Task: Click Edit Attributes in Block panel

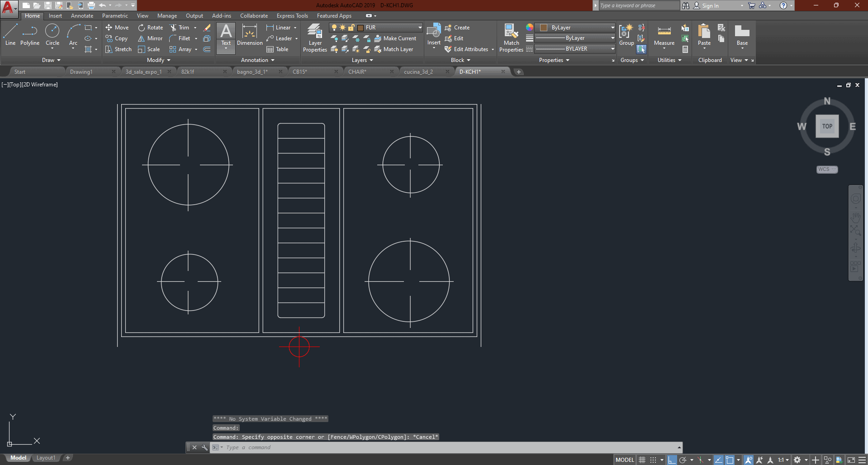Action: [470, 49]
